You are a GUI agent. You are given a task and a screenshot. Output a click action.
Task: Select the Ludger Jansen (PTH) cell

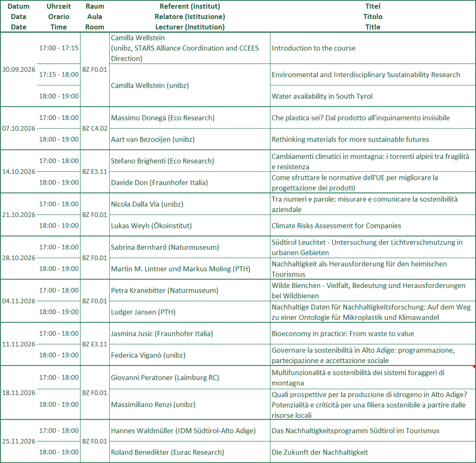tap(190, 312)
